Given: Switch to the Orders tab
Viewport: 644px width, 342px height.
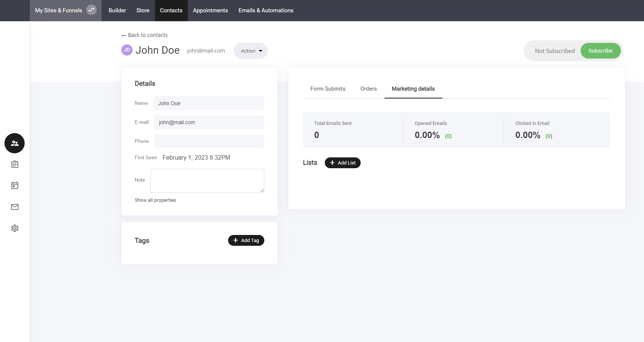Looking at the screenshot, I should coord(368,89).
